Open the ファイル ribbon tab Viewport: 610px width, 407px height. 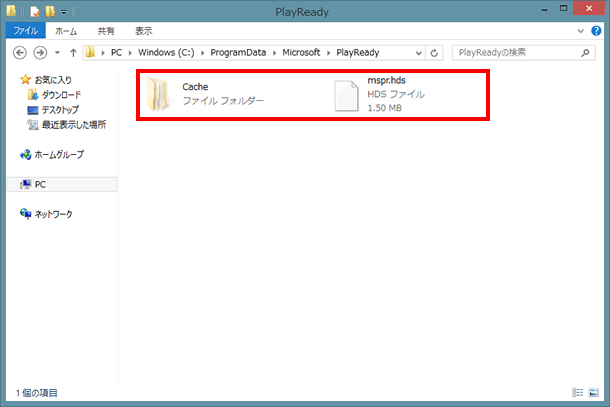[x=26, y=31]
